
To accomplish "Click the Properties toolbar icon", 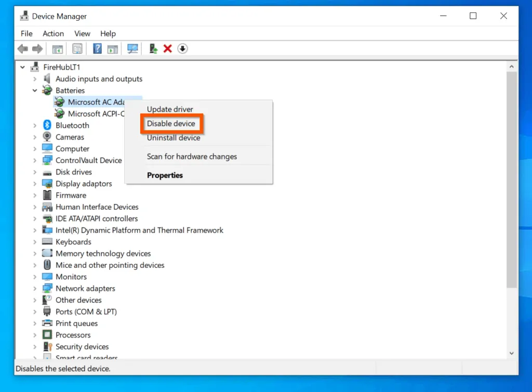I will 77,48.
